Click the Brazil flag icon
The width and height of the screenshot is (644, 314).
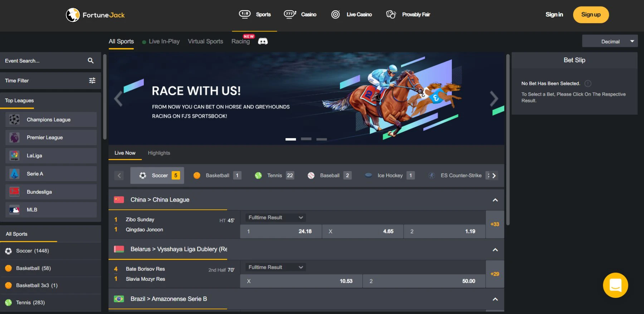(x=119, y=299)
